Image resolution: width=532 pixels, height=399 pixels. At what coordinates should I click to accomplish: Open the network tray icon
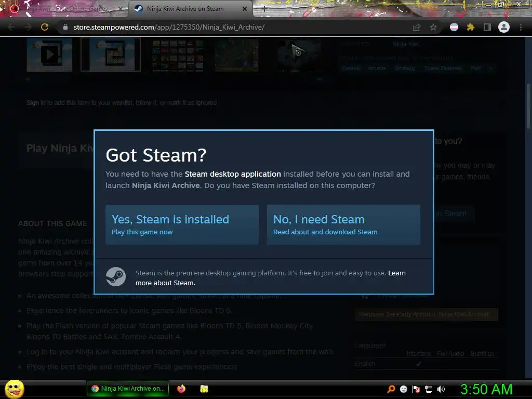(429, 389)
